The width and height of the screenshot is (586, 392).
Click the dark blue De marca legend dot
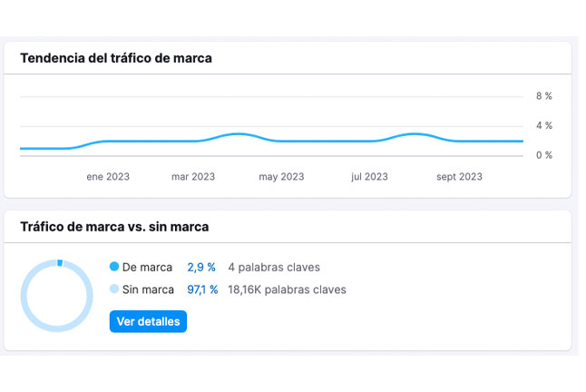coord(114,268)
